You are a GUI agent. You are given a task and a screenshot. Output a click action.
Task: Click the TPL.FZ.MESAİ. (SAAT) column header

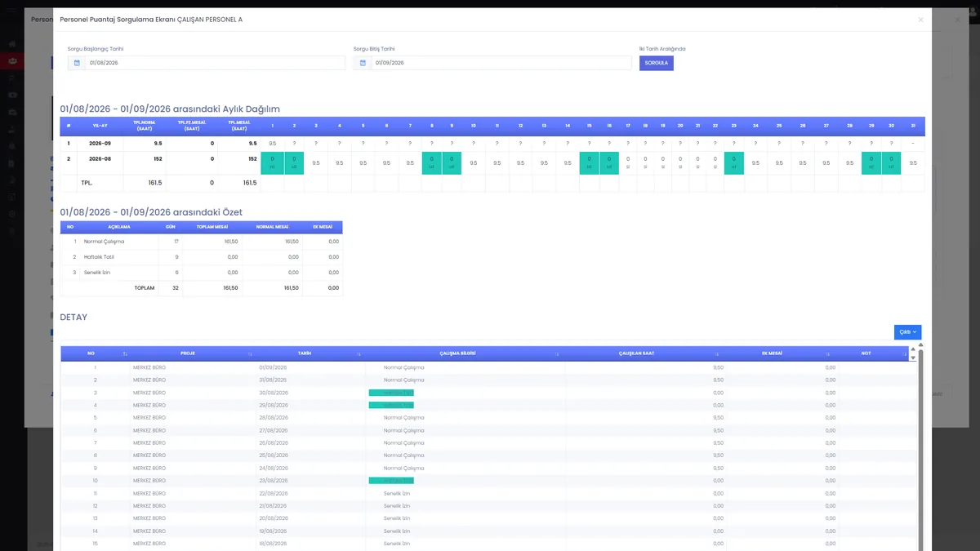pos(192,126)
